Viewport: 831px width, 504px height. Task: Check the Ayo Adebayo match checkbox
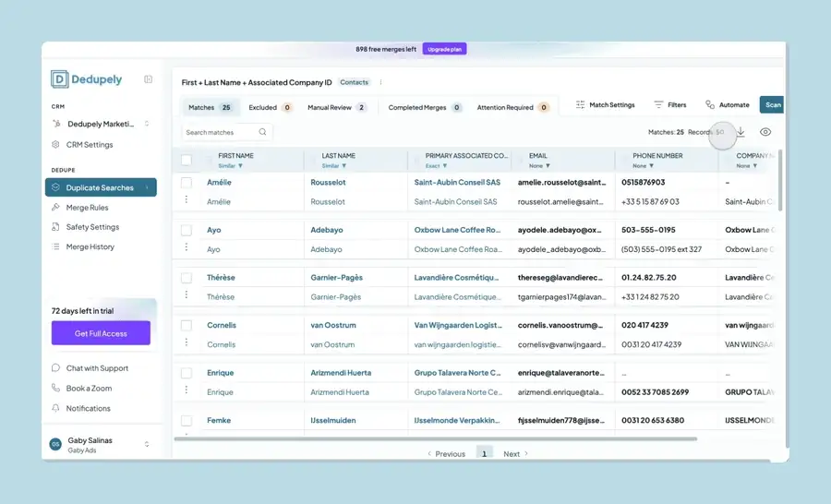pyautogui.click(x=187, y=230)
